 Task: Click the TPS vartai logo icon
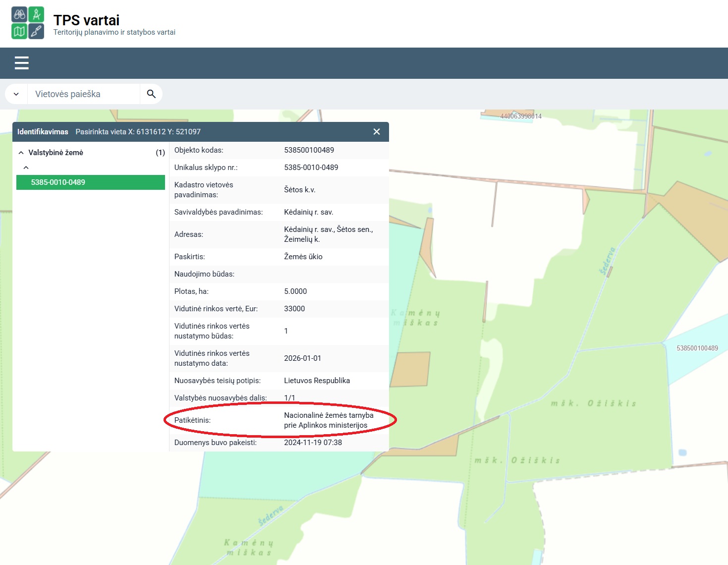(28, 23)
